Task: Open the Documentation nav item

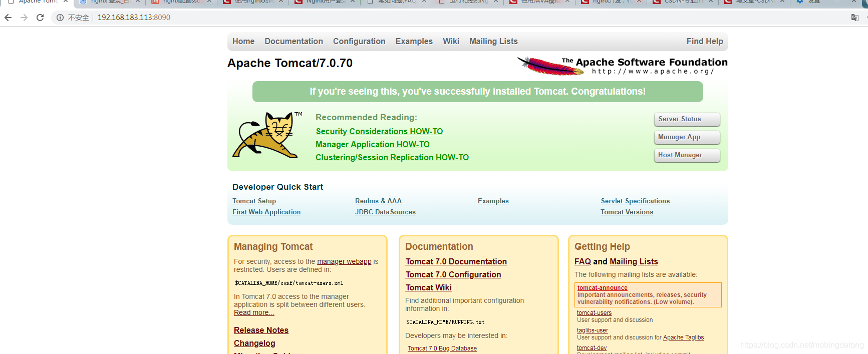Action: [x=294, y=42]
